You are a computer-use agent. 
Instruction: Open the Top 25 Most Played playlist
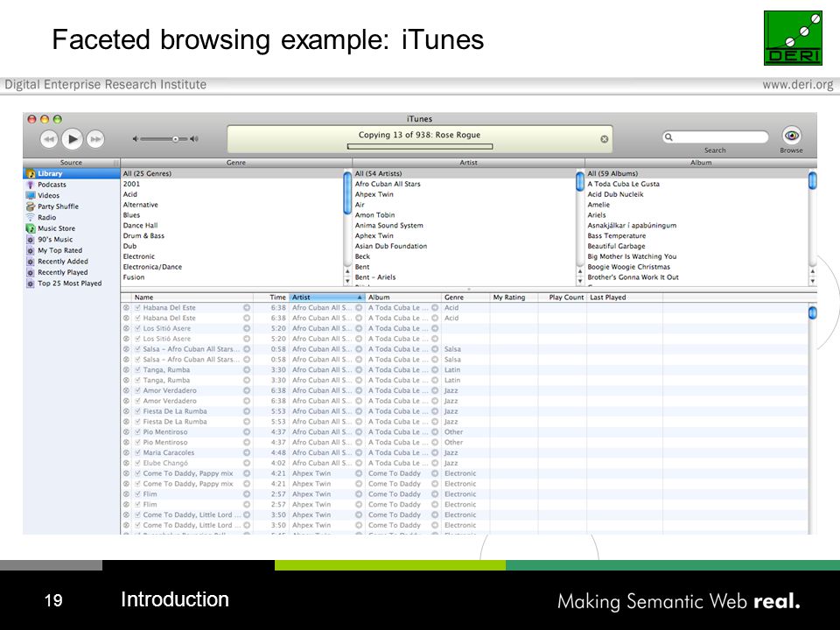(x=72, y=283)
